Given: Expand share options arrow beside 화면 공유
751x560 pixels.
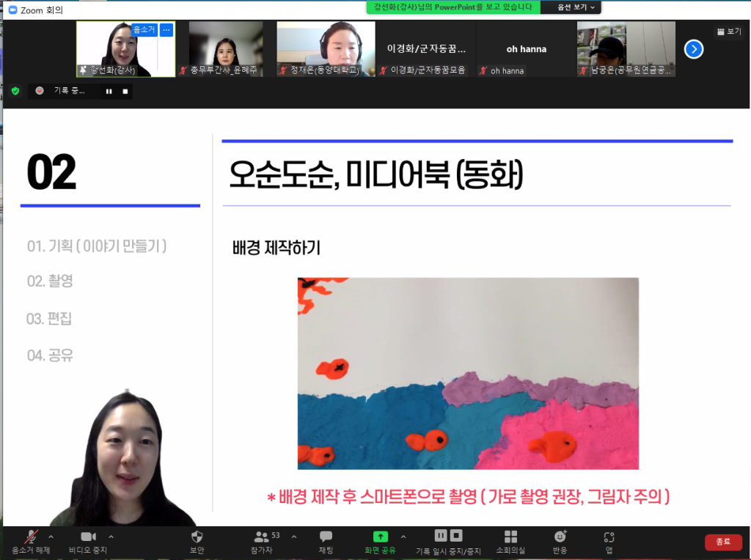Looking at the screenshot, I should 403,537.
